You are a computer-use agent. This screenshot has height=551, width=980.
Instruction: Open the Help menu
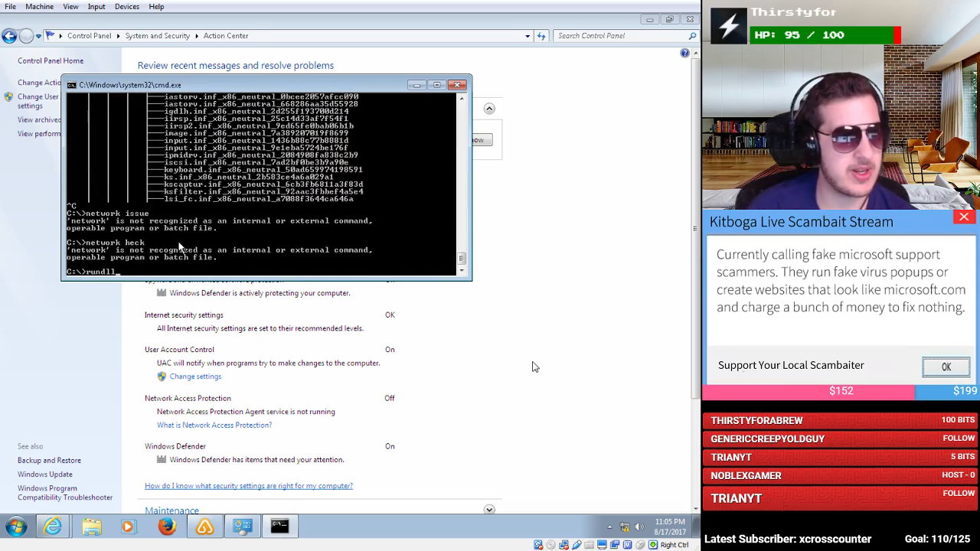coord(156,7)
